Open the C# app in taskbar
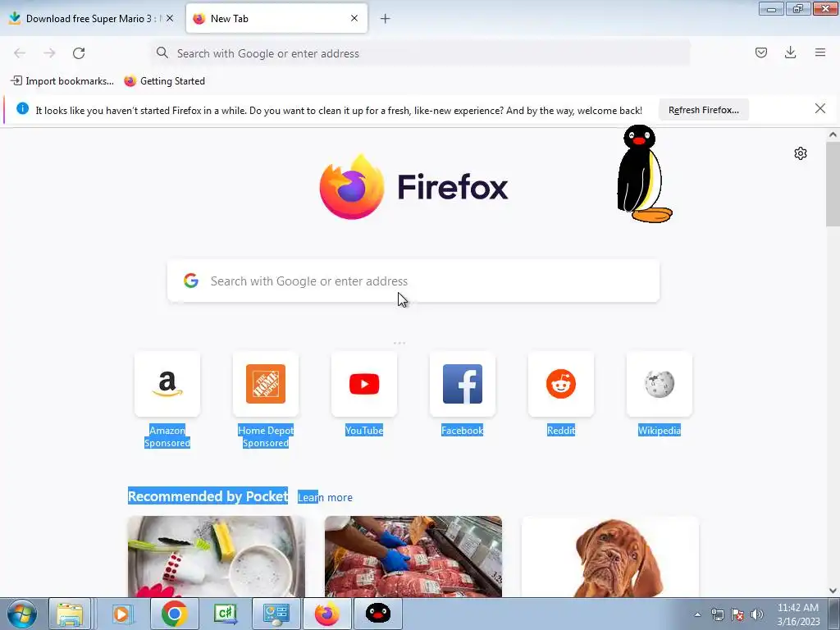Screen dimensions: 840x630 pyautogui.click(x=225, y=614)
